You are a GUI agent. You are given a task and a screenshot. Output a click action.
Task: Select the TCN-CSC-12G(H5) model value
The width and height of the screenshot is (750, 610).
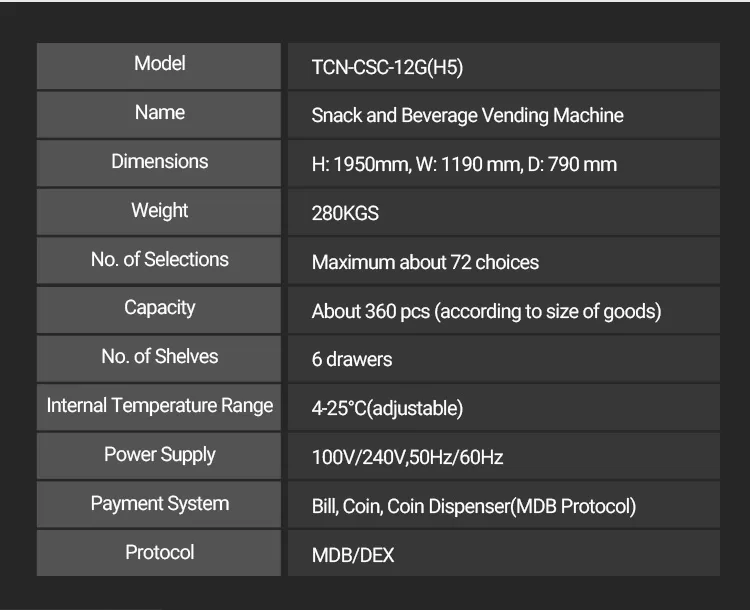(x=387, y=68)
